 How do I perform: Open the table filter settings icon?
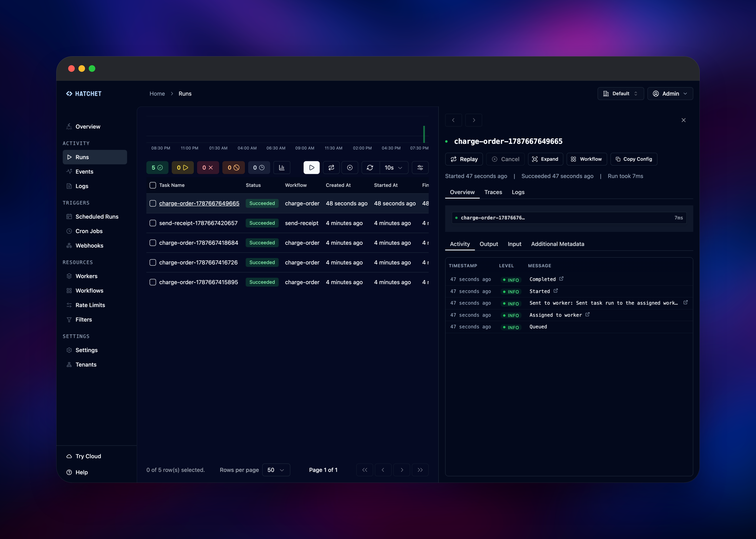[x=420, y=168]
